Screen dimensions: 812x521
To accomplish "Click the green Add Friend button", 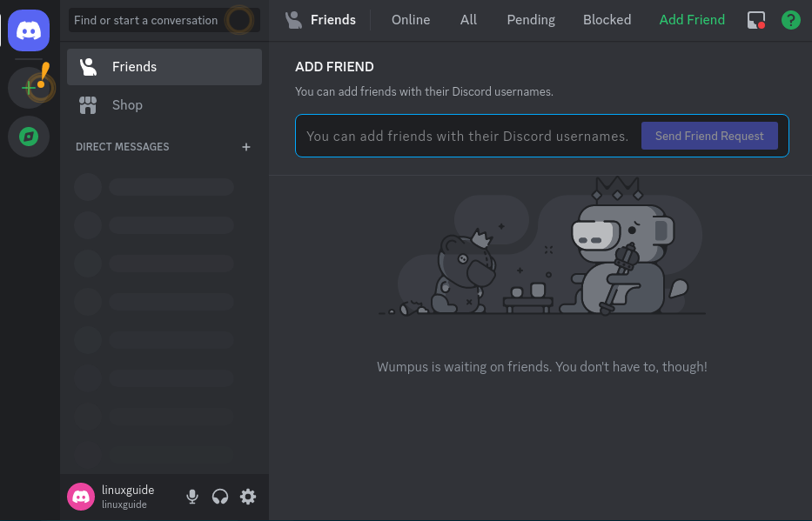I will pos(692,20).
